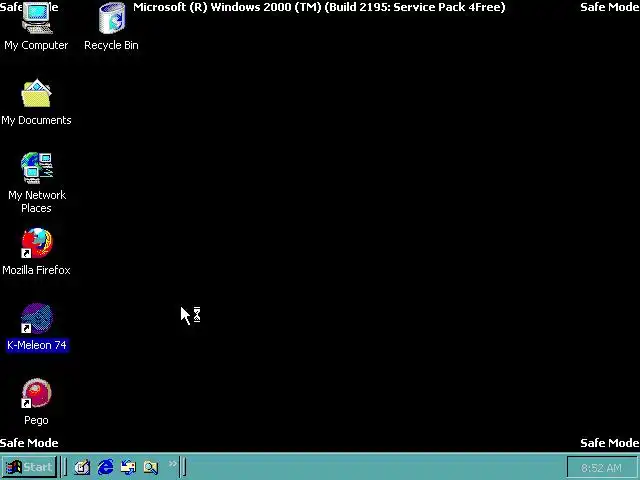Image resolution: width=640 pixels, height=480 pixels.
Task: Expand the Quick Launch overflow chevron
Action: click(x=173, y=464)
